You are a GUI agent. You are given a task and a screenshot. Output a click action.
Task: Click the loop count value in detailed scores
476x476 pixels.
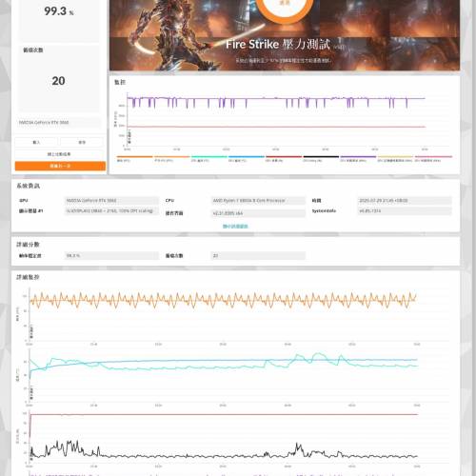[x=258, y=256]
